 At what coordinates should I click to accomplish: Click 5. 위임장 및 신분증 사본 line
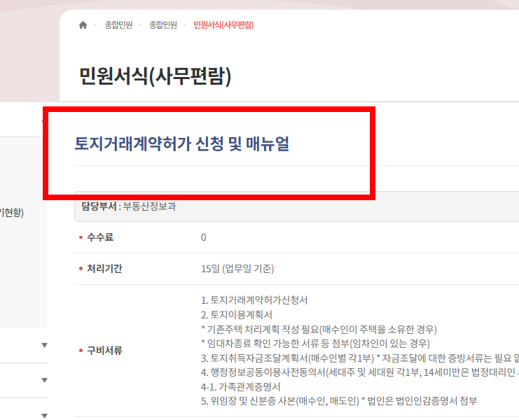click(339, 401)
